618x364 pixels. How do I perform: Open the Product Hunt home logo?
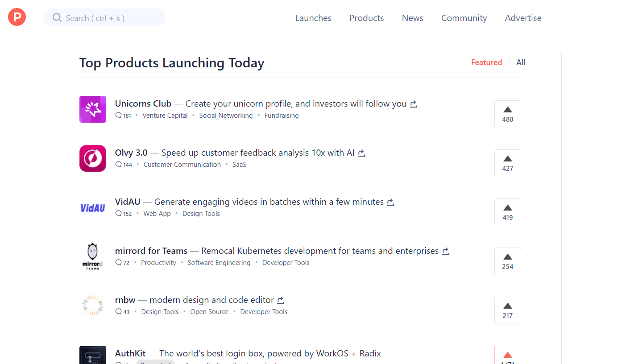[x=17, y=17]
